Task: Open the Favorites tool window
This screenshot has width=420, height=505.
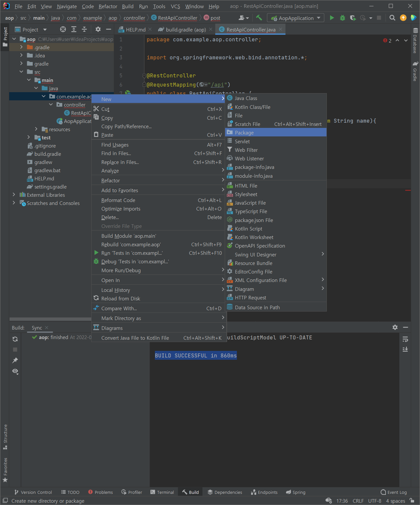Action: tap(5, 470)
